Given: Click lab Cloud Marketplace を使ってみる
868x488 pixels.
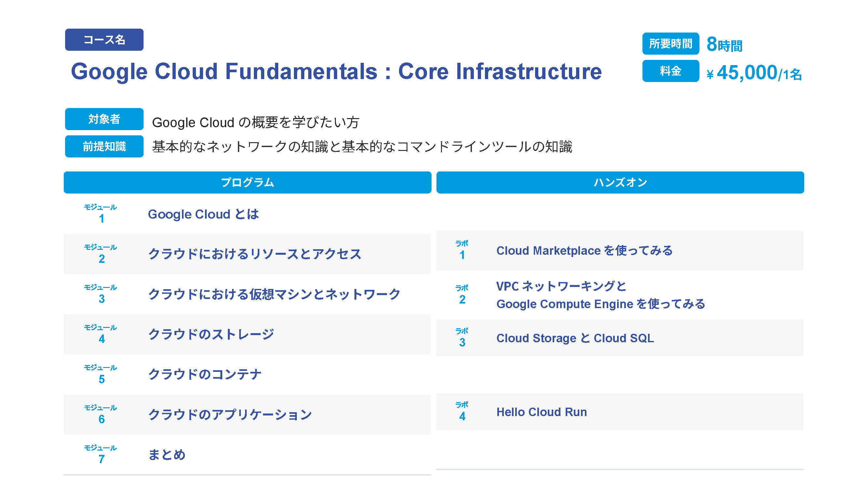Looking at the screenshot, I should pos(584,251).
